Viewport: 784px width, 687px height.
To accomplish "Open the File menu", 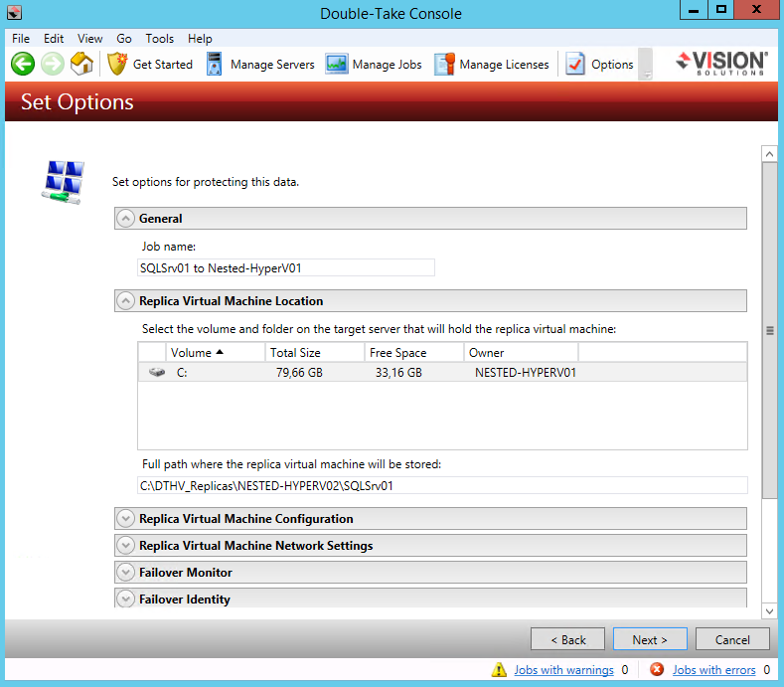I will pos(21,39).
